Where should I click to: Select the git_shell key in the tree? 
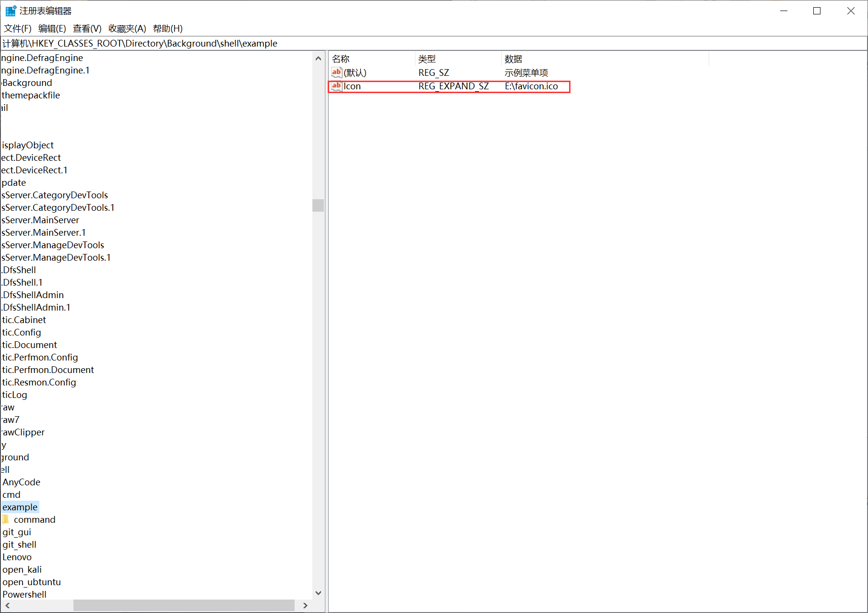[20, 545]
